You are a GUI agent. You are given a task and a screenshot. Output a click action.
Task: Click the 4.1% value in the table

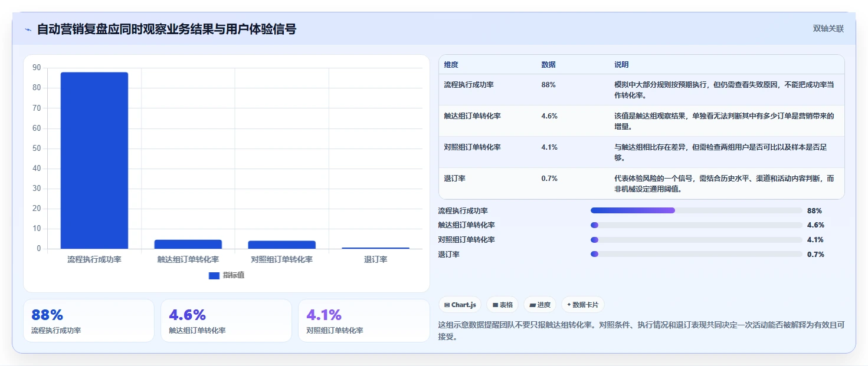pyautogui.click(x=549, y=147)
